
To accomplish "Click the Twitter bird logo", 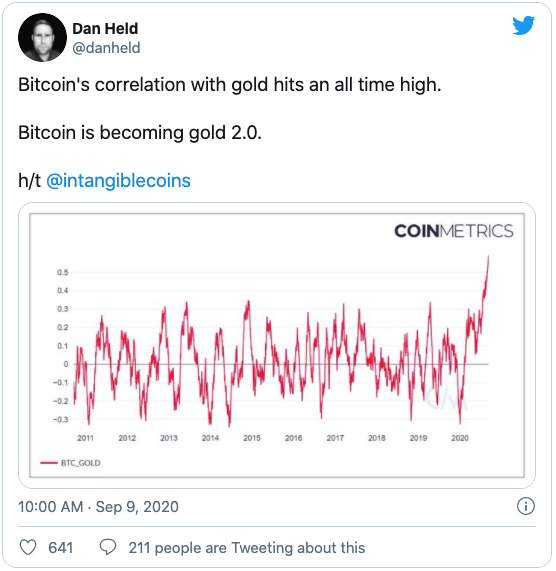I will coord(523,25).
